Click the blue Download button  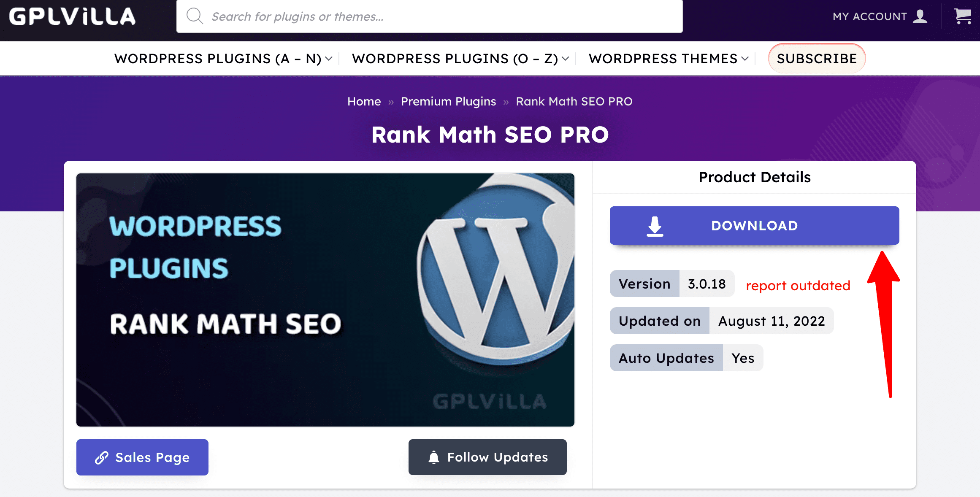pos(754,226)
